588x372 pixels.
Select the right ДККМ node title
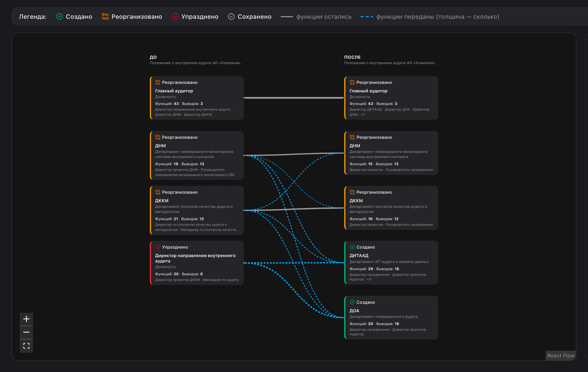click(356, 201)
